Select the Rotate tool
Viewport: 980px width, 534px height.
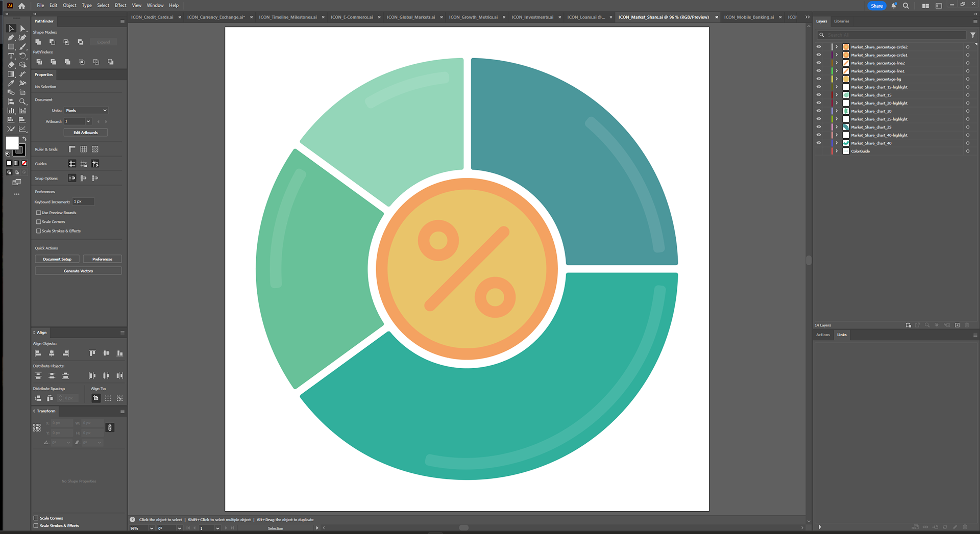[22, 56]
